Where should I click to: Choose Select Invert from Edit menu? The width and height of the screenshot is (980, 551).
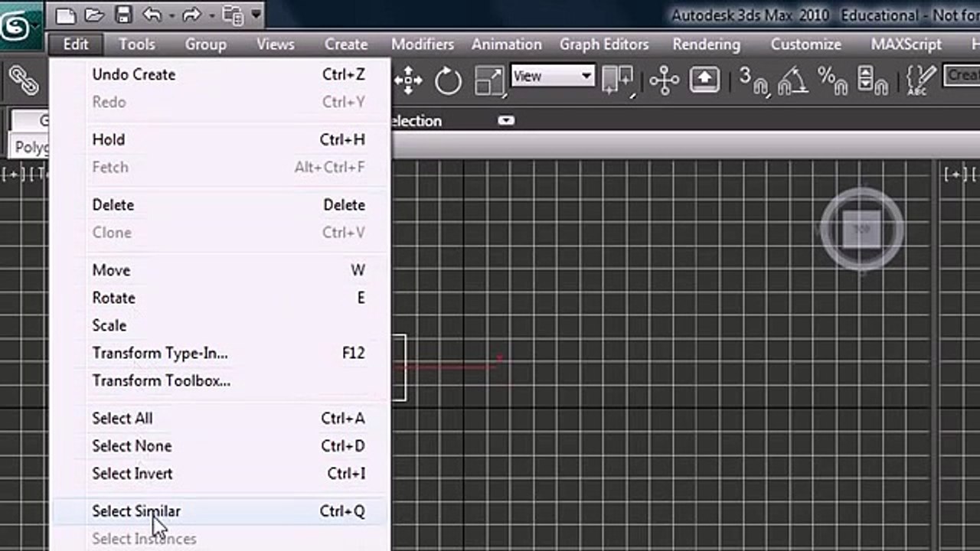pos(220,473)
